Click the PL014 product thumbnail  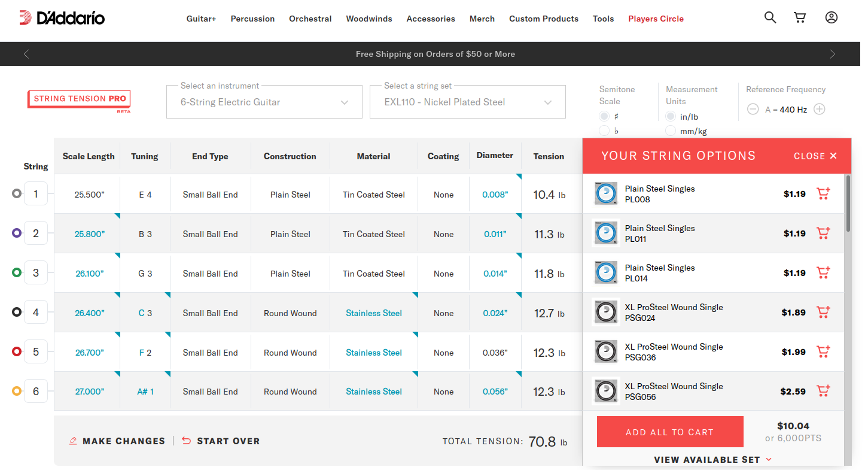pos(605,272)
